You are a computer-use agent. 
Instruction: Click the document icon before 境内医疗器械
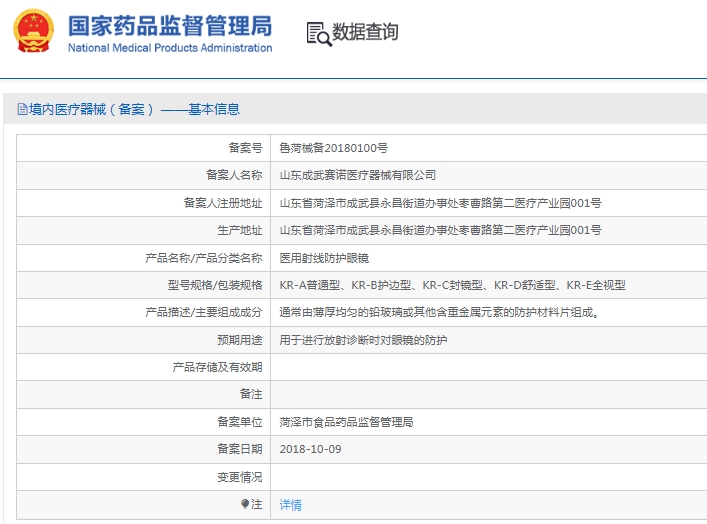[x=22, y=109]
